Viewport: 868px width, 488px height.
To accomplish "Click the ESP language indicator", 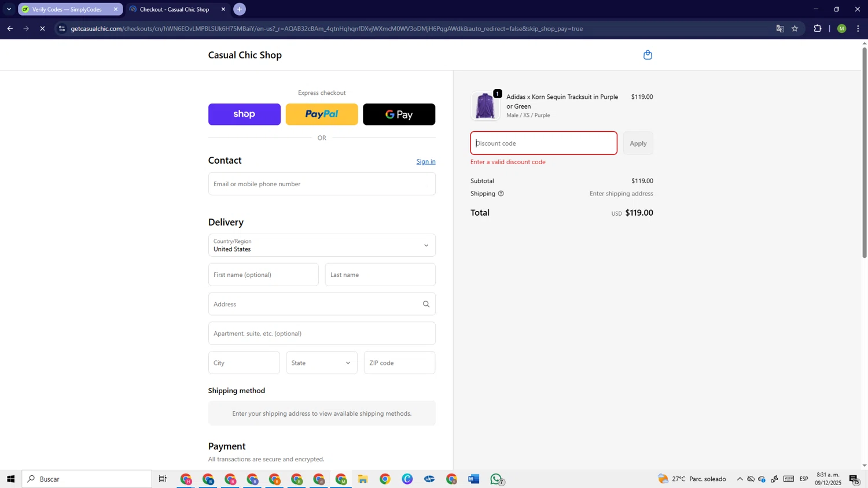I will pyautogui.click(x=804, y=479).
